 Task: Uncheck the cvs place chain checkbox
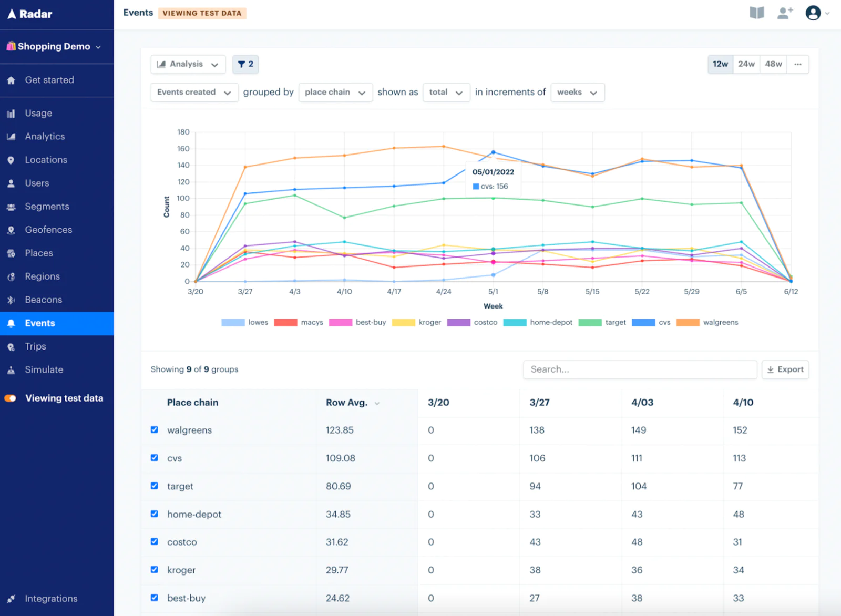(x=154, y=457)
